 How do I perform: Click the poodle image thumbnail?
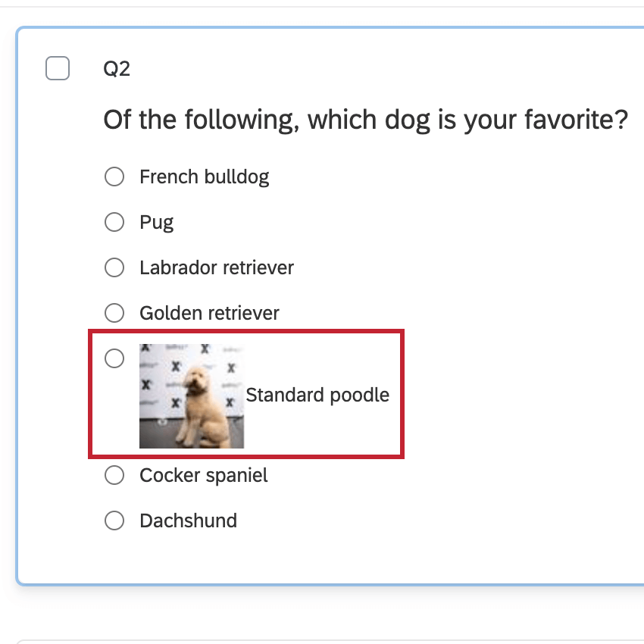click(192, 395)
